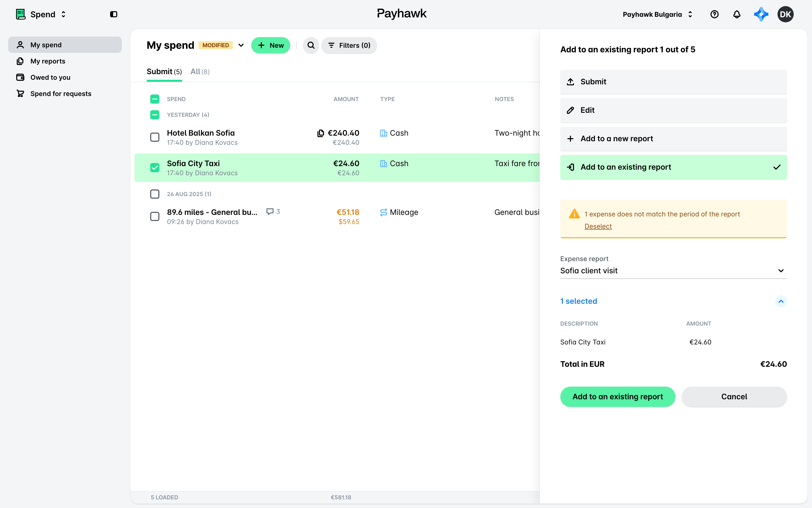Expand the My spend view dropdown chevron
The height and width of the screenshot is (508, 812).
point(241,45)
